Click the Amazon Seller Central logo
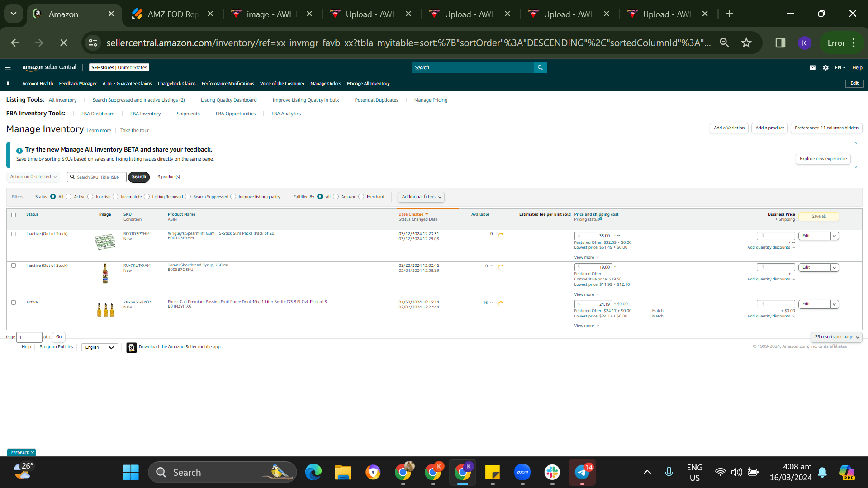868x488 pixels. pos(49,67)
